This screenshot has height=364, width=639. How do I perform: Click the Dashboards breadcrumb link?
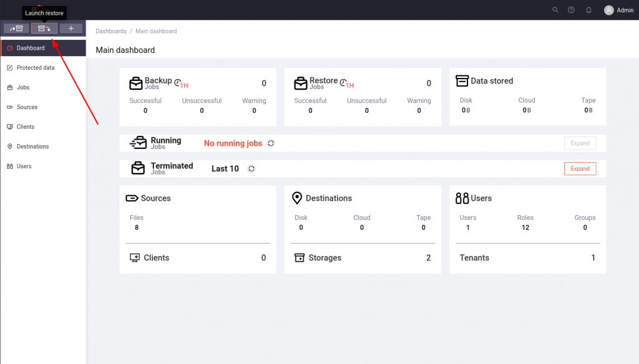tap(111, 31)
